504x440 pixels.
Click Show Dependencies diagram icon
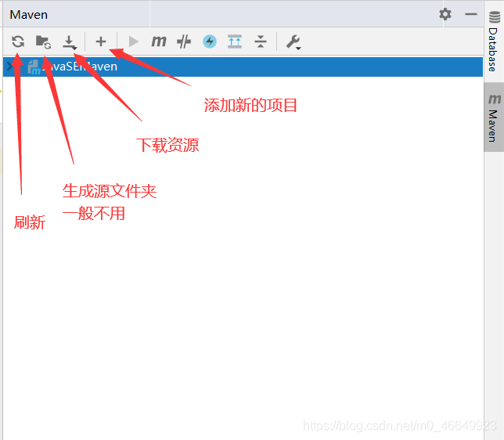pyautogui.click(x=235, y=41)
